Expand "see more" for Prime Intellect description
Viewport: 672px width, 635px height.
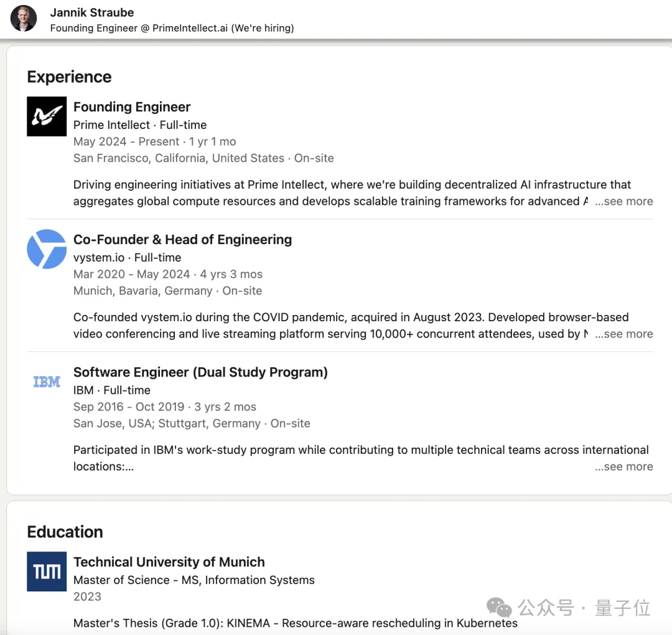pos(624,201)
